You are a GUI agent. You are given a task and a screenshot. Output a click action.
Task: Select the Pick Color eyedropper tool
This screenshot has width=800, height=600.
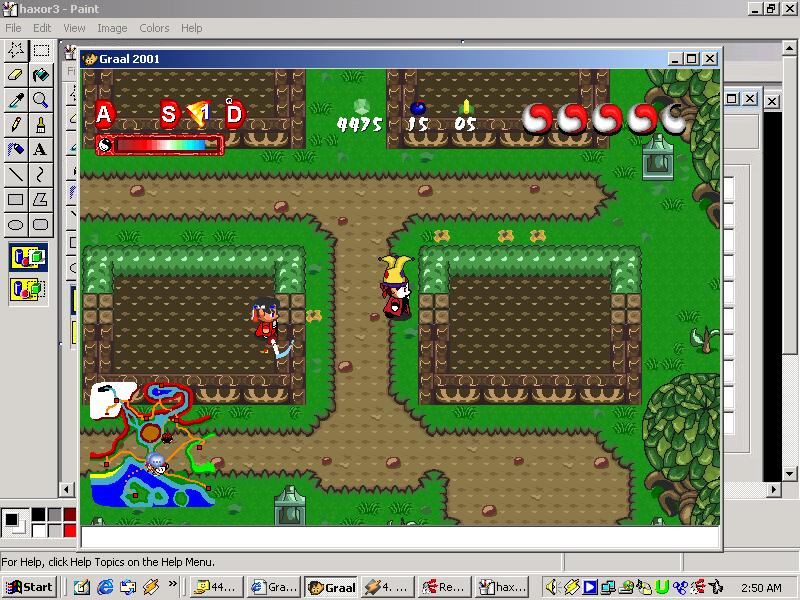[x=16, y=99]
